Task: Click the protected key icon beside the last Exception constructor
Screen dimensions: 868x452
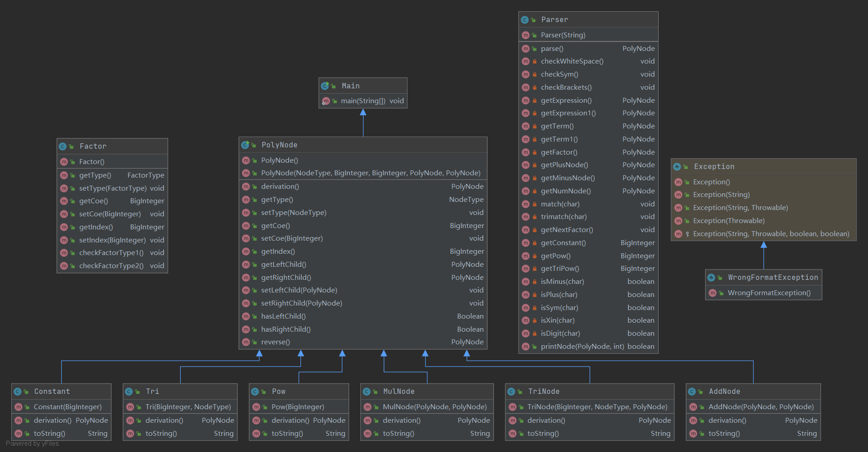Action: click(687, 234)
